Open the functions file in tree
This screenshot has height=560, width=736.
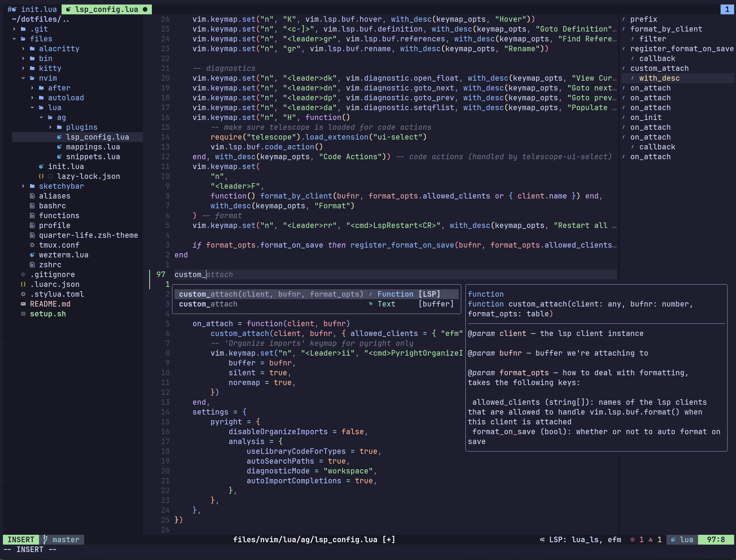(59, 216)
